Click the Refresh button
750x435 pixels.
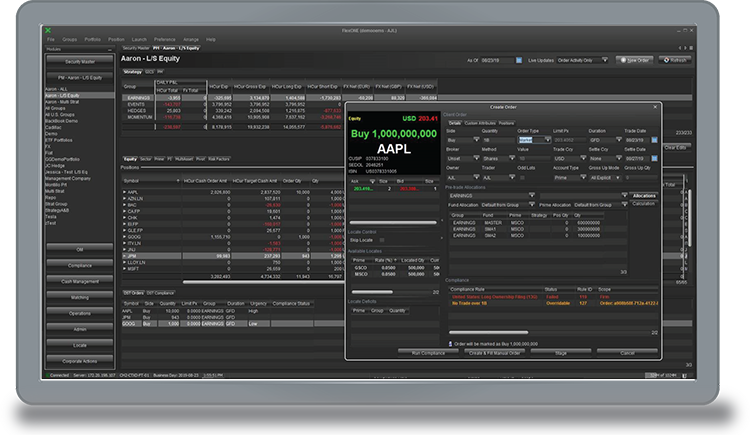(675, 60)
